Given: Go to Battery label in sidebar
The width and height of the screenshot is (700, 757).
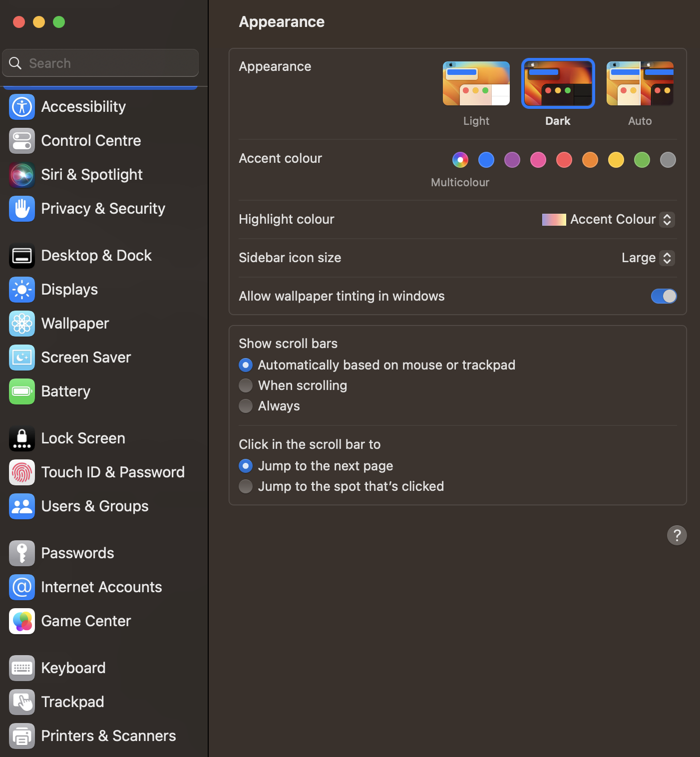Looking at the screenshot, I should [66, 391].
